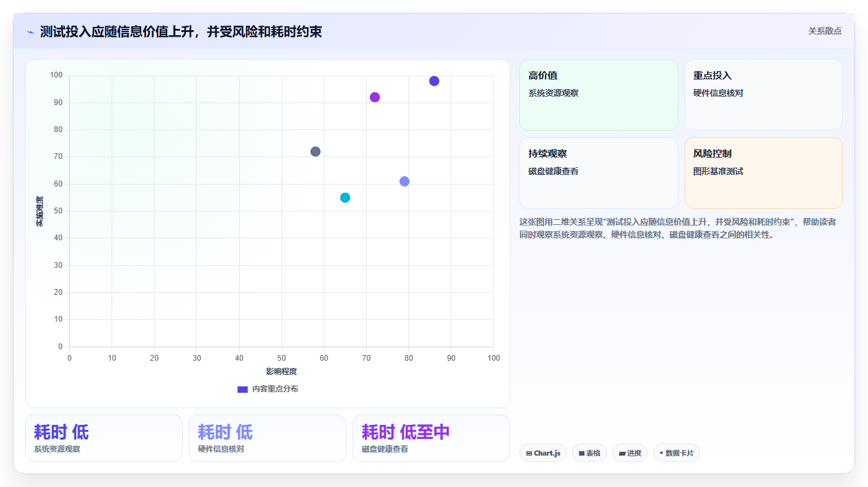Viewport: 868px width, 487px height.
Task: Click the 影响程度 x-axis label
Action: pyautogui.click(x=281, y=372)
